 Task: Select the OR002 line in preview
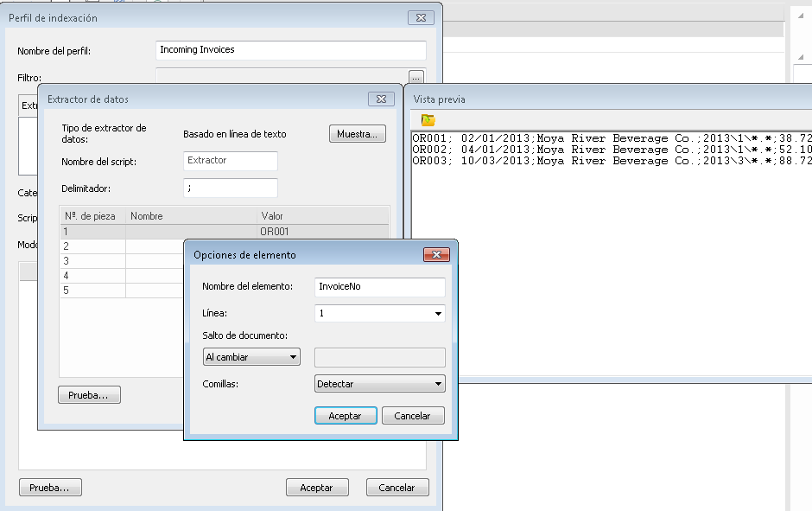point(605,150)
